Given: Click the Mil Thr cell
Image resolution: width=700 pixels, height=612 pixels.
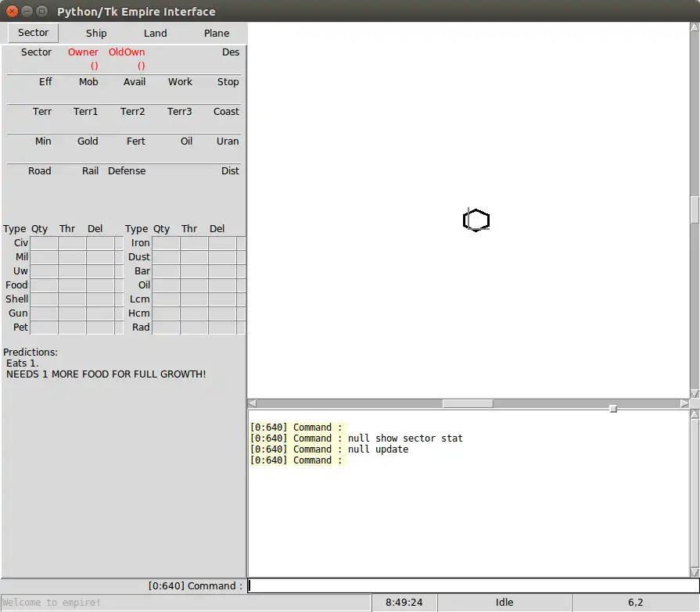Looking at the screenshot, I should click(x=72, y=257).
